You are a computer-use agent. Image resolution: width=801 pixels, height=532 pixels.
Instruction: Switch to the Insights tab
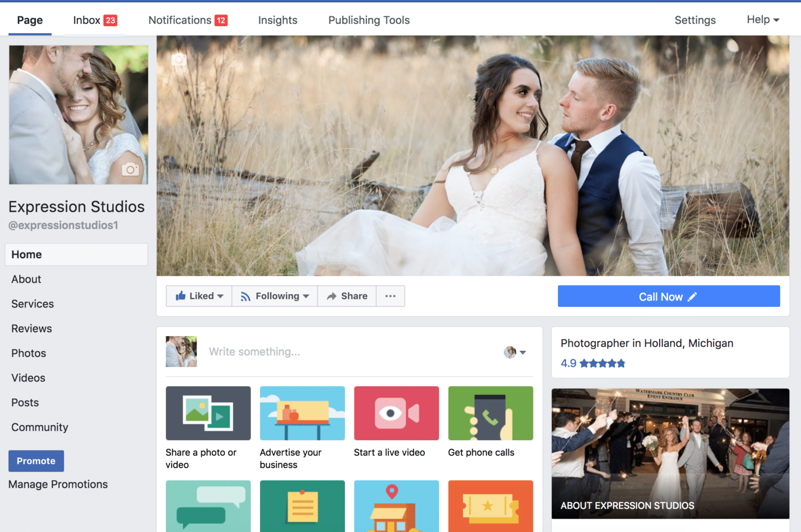click(x=278, y=20)
